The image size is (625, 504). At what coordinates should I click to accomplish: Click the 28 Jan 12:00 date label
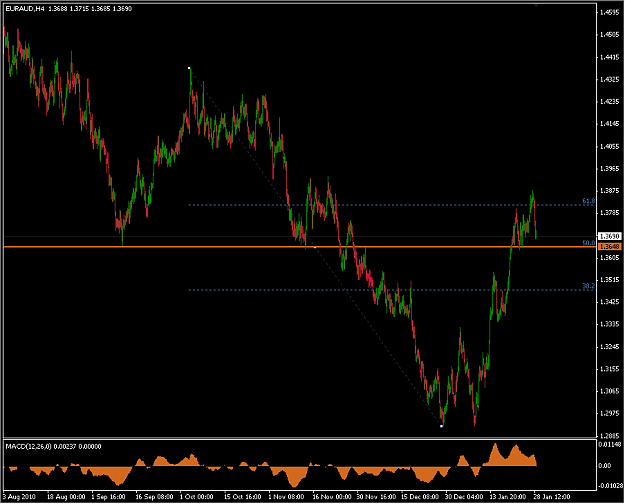[x=552, y=497]
